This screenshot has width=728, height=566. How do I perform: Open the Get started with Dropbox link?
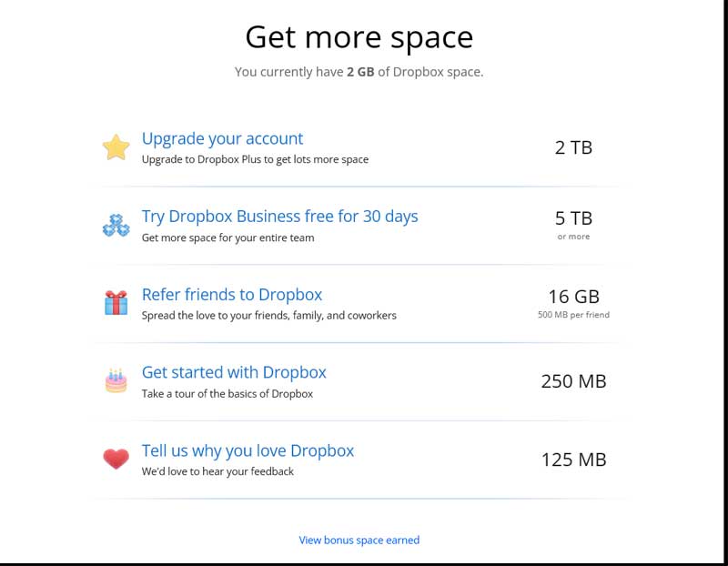pyautogui.click(x=234, y=372)
